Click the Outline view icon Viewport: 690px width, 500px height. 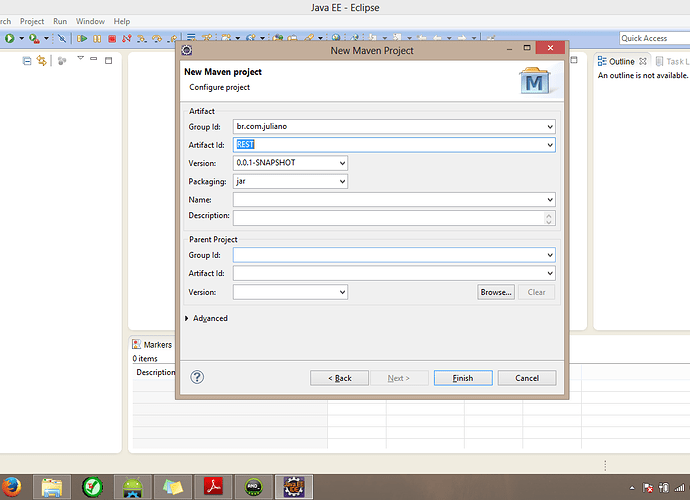click(602, 61)
